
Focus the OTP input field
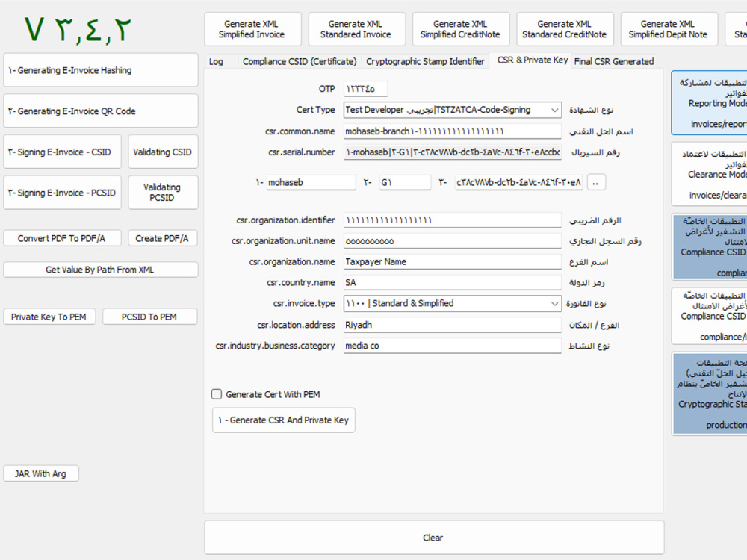point(365,89)
